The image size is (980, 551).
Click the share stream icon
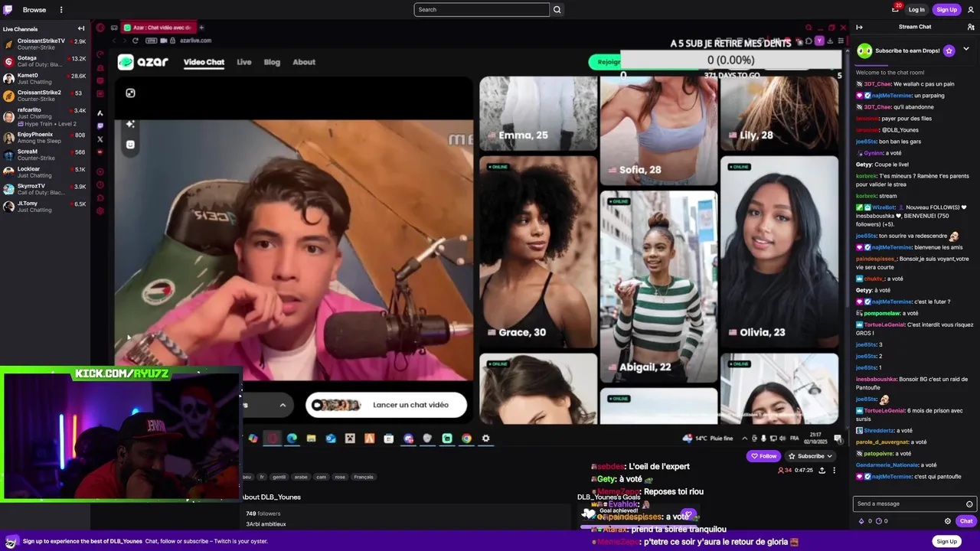coord(822,471)
